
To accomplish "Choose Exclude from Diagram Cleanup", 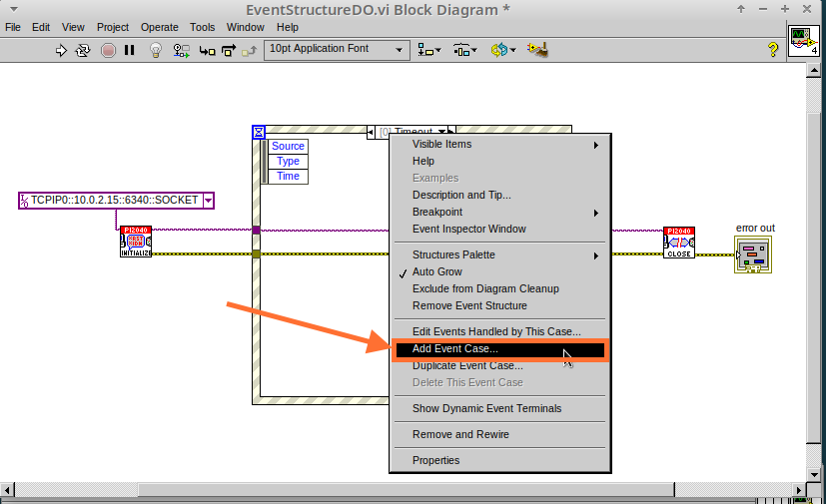I will tap(500, 288).
